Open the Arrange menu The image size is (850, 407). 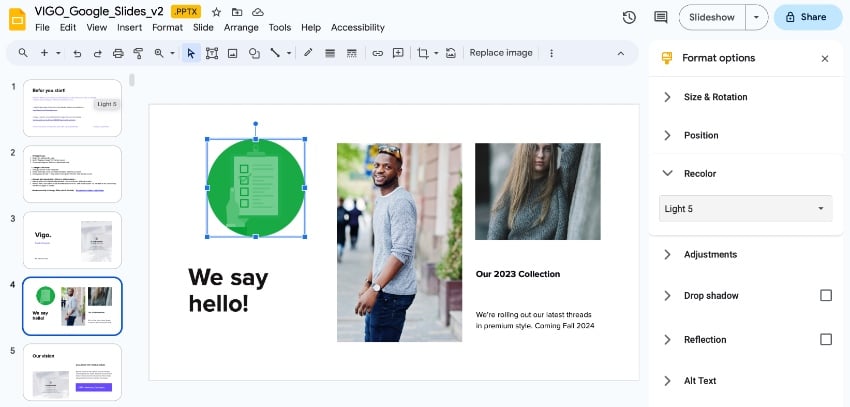click(241, 27)
